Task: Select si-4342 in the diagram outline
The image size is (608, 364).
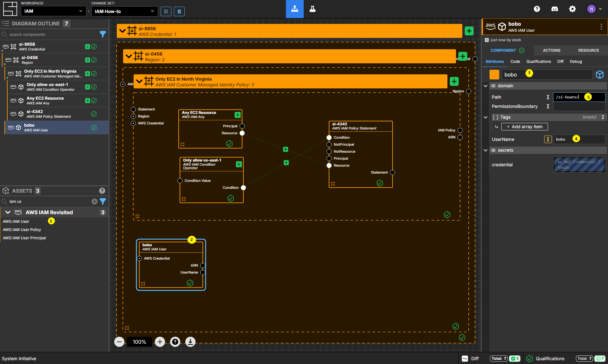Action: [x=58, y=114]
